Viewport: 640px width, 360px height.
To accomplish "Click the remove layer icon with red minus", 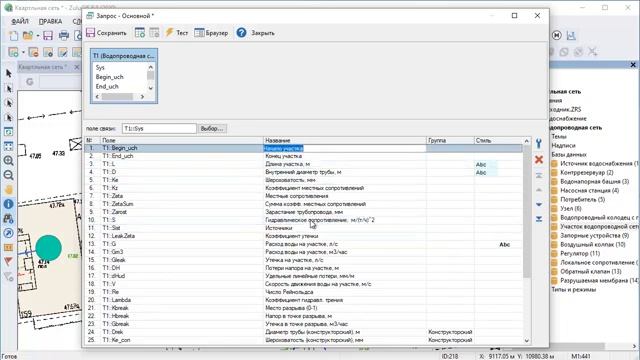I will pyautogui.click(x=33, y=52).
